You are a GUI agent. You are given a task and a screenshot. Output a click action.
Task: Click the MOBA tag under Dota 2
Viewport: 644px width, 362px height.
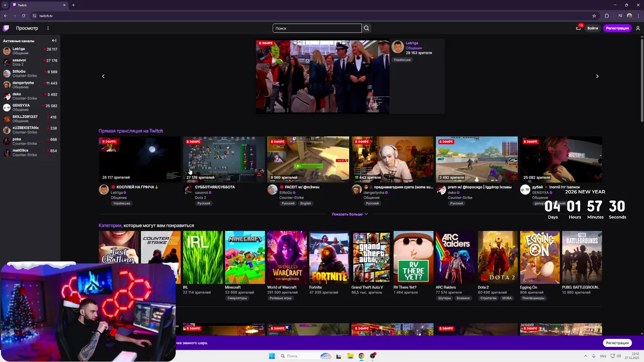(x=507, y=298)
